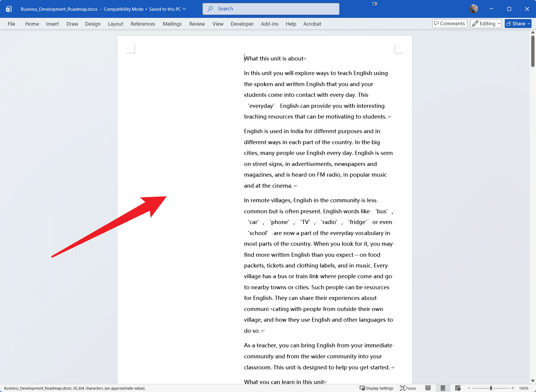Click 'Compatibility Mode' in the title bar
Screen dimensions: 536x392
coord(124,9)
